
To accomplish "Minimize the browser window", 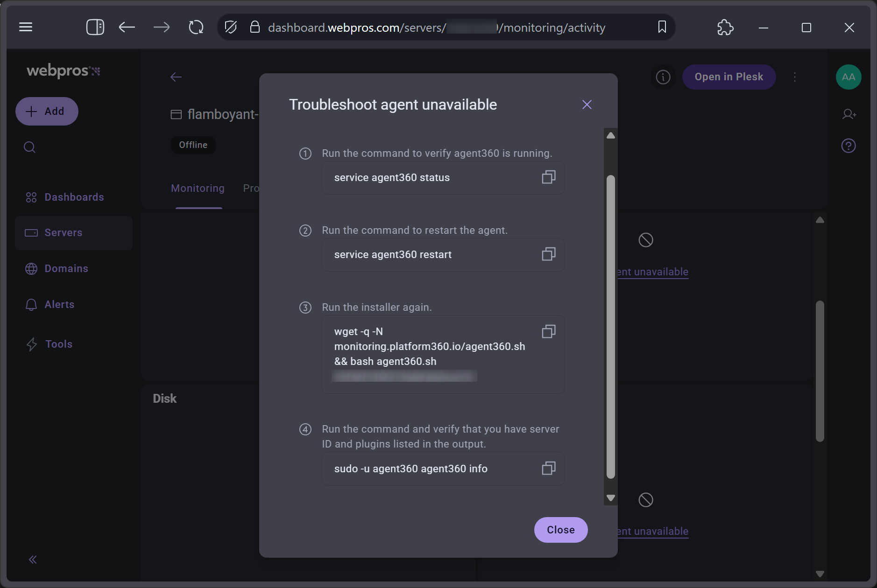I will 764,28.
